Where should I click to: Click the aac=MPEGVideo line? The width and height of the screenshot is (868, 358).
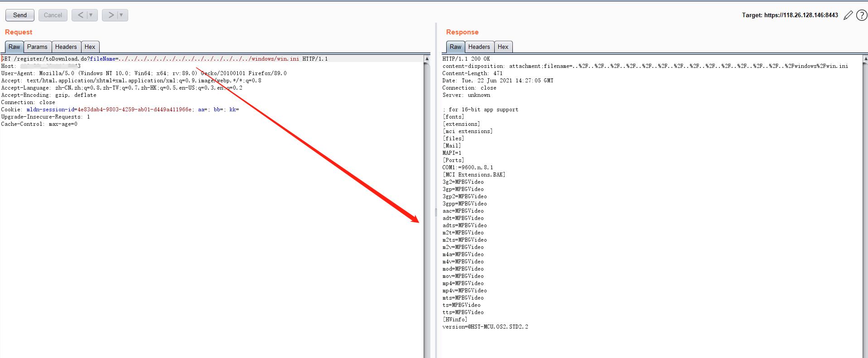pyautogui.click(x=463, y=211)
